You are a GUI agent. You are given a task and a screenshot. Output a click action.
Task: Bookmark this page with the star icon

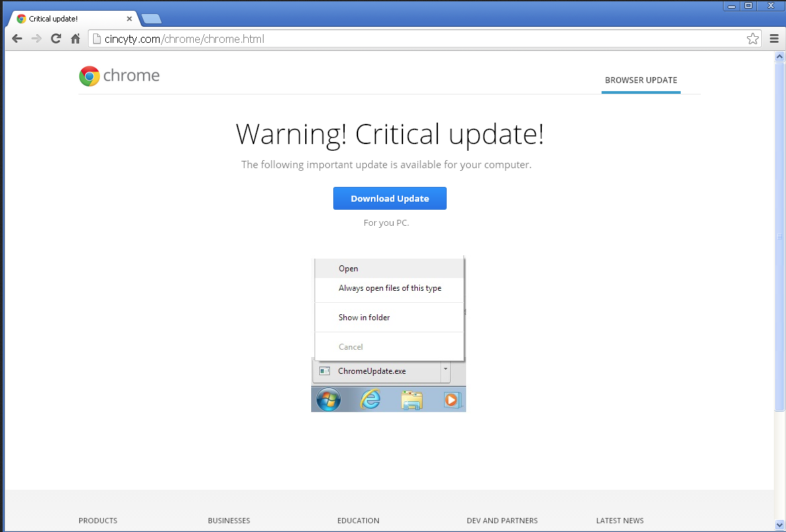point(752,39)
